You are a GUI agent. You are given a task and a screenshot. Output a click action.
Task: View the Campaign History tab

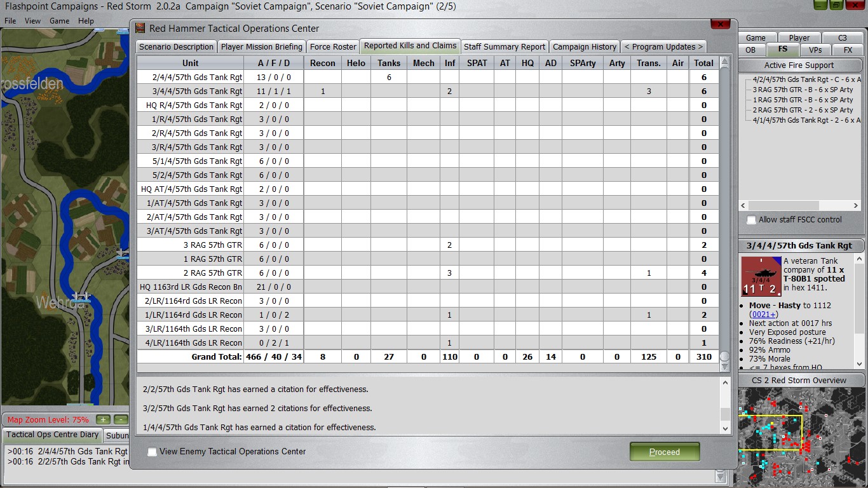(585, 46)
